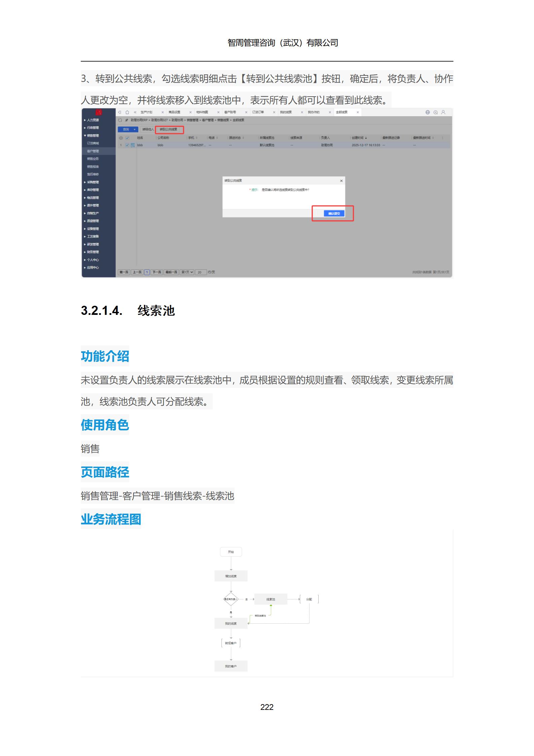
Task: Select 售后维修 in the sidebar
Action: 93,174
